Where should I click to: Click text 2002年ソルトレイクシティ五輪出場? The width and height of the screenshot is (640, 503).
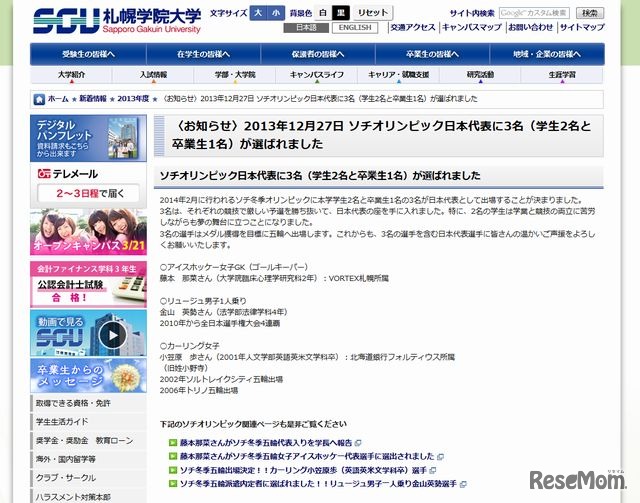click(x=221, y=379)
